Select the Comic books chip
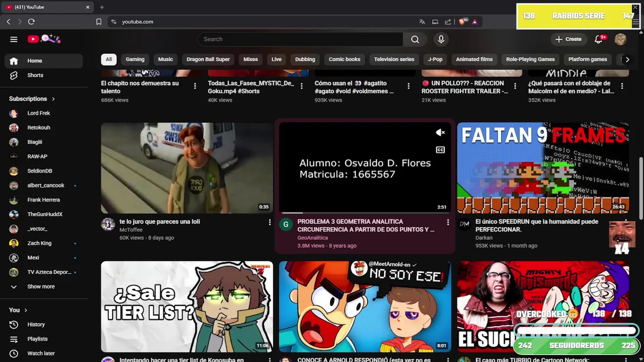This screenshot has width=644, height=362. point(345,59)
